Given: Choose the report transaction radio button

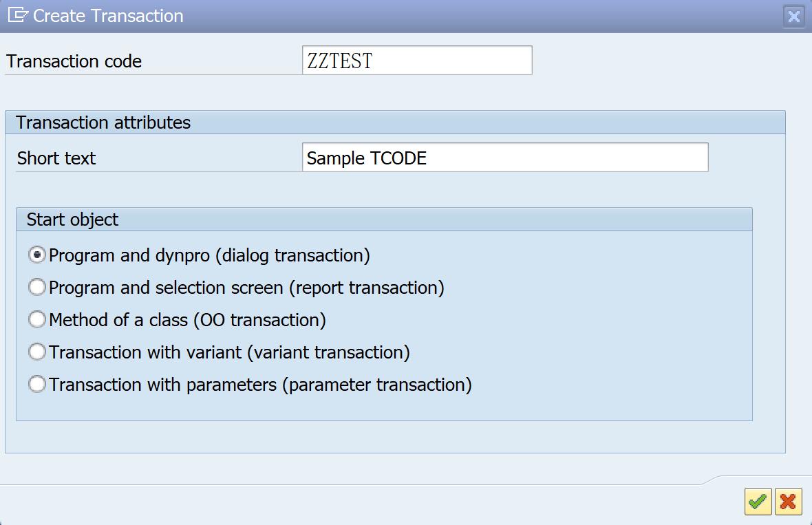Looking at the screenshot, I should point(36,288).
